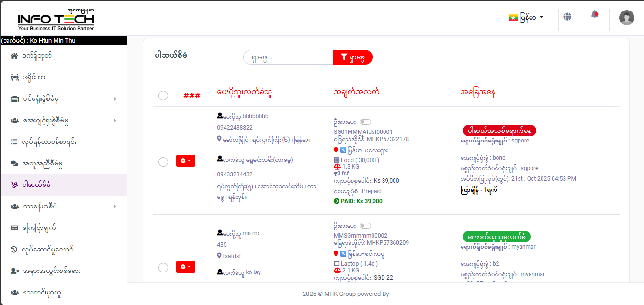
Task: Open the red gear actions dropdown on first row
Action: click(x=185, y=161)
